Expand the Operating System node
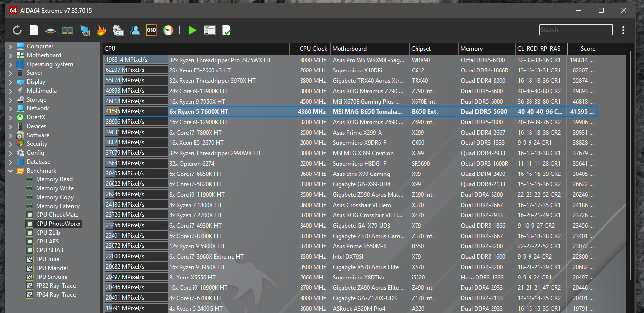Viewport: 644px width, 313px height. click(x=11, y=64)
